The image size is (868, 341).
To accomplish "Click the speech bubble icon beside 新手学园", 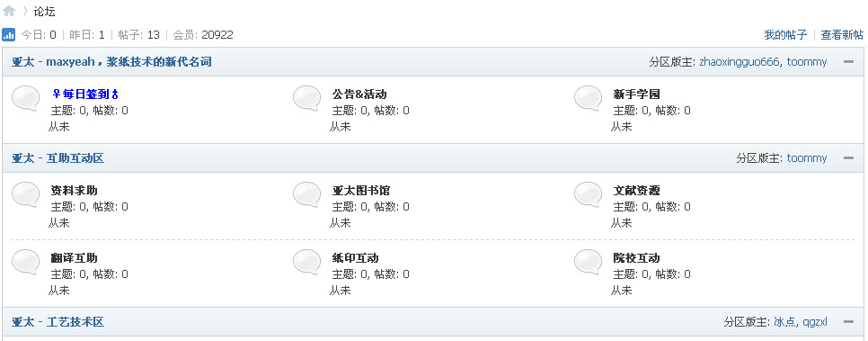I will click(x=588, y=98).
